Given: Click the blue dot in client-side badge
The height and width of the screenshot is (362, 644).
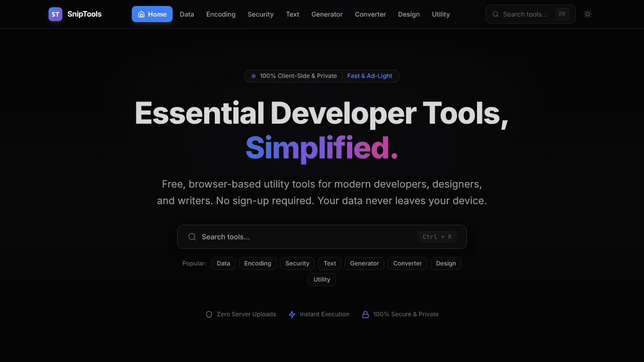Looking at the screenshot, I should (x=254, y=76).
